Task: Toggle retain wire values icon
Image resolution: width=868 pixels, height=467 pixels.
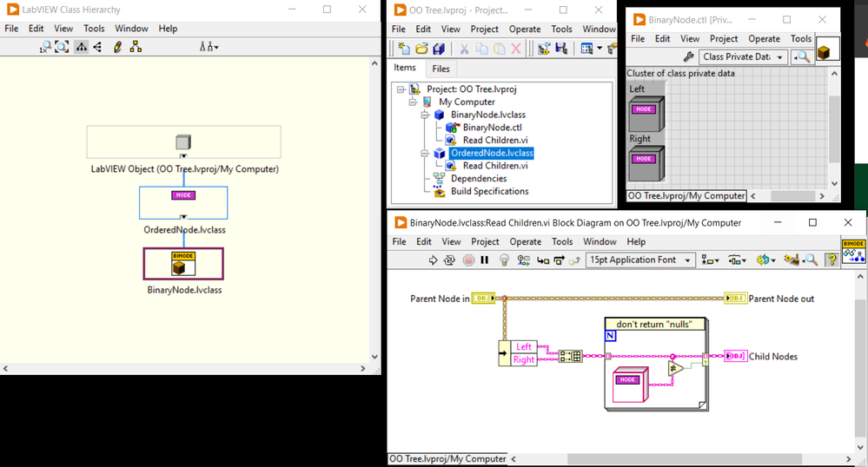Action: pos(523,260)
